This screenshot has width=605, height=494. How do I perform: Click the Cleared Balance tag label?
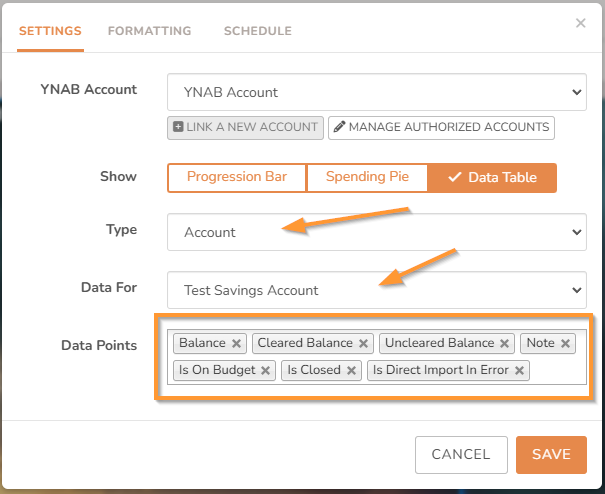(x=305, y=343)
